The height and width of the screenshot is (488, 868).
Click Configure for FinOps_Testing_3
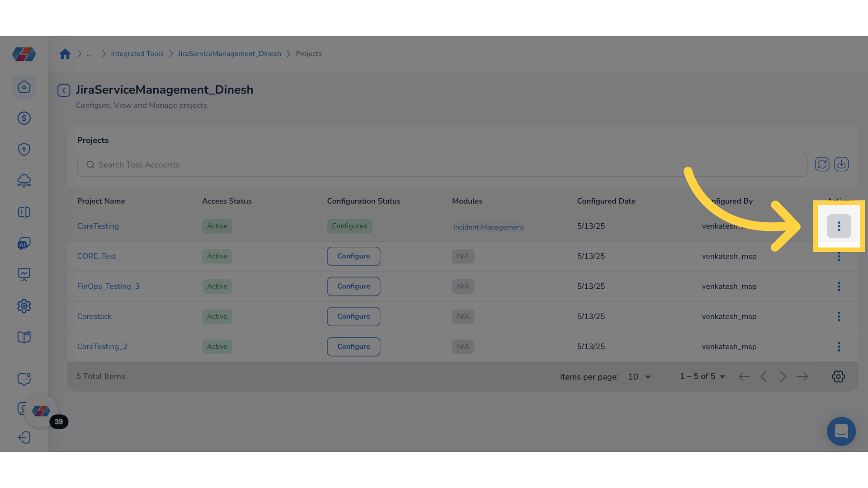[x=354, y=286]
